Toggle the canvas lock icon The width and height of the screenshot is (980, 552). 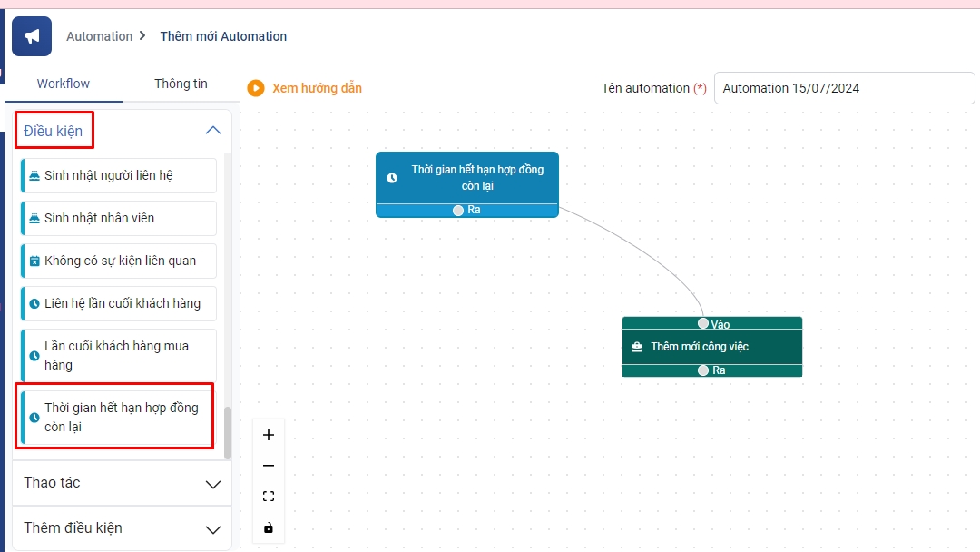[269, 527]
